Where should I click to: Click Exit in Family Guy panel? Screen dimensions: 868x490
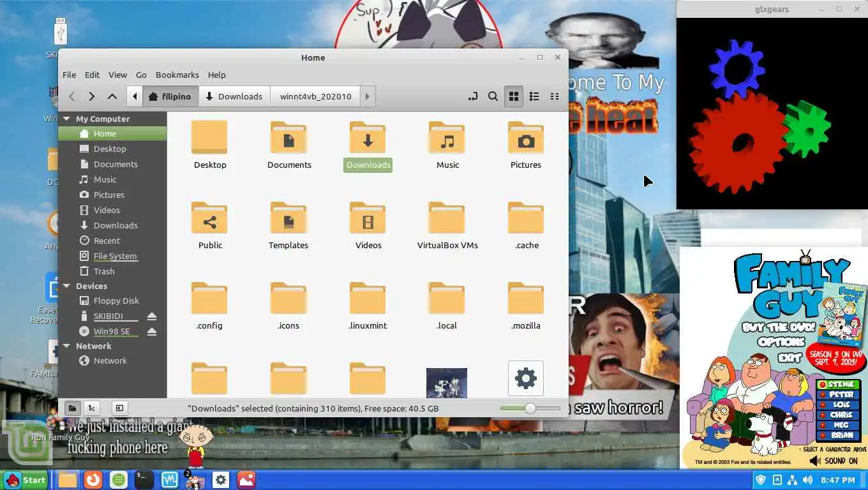789,357
